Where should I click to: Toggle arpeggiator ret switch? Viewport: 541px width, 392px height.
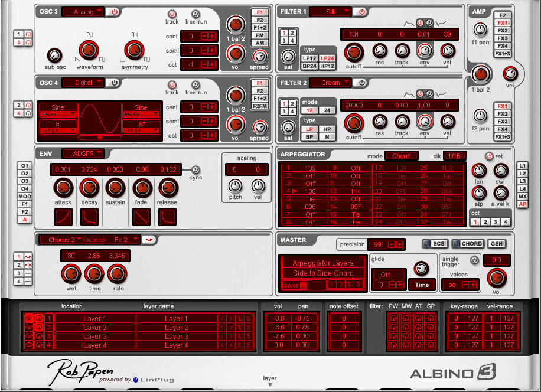pyautogui.click(x=489, y=156)
